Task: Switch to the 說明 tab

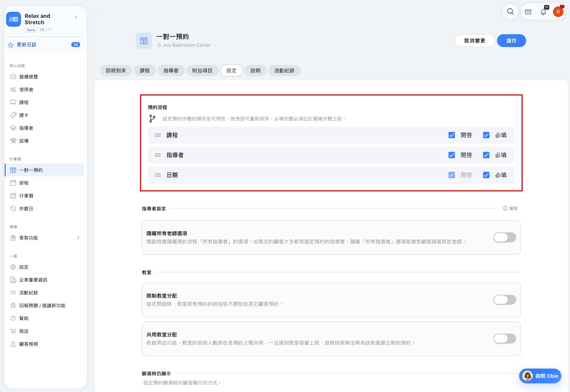Action: (x=255, y=71)
